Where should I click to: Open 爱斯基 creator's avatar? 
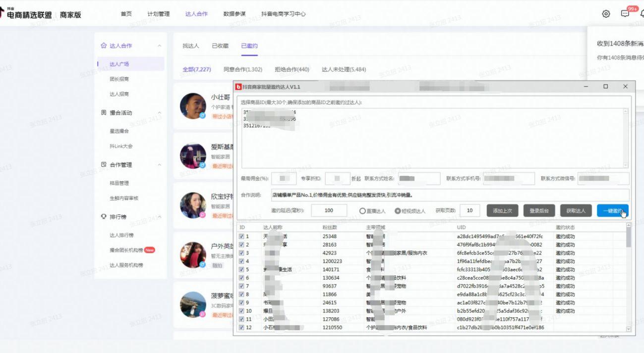pyautogui.click(x=193, y=156)
